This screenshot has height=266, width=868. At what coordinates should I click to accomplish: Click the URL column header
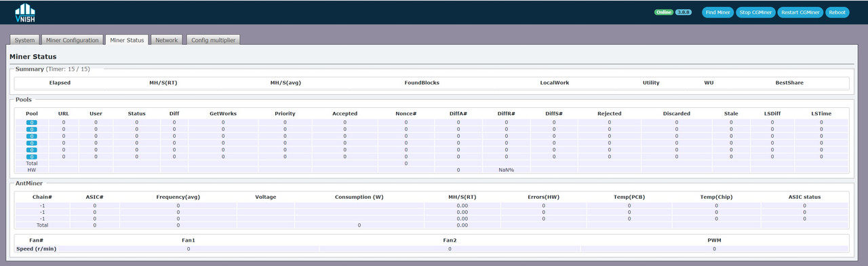[x=64, y=113]
